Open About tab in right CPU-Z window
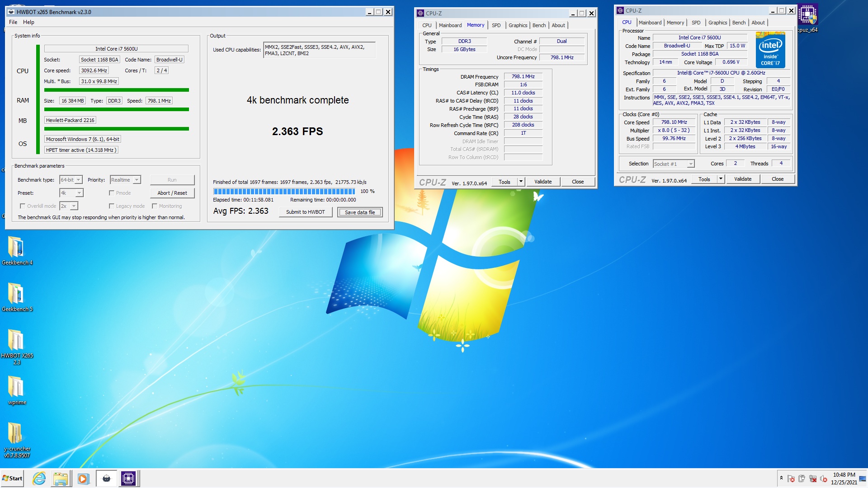This screenshot has height=488, width=868. pos(758,23)
